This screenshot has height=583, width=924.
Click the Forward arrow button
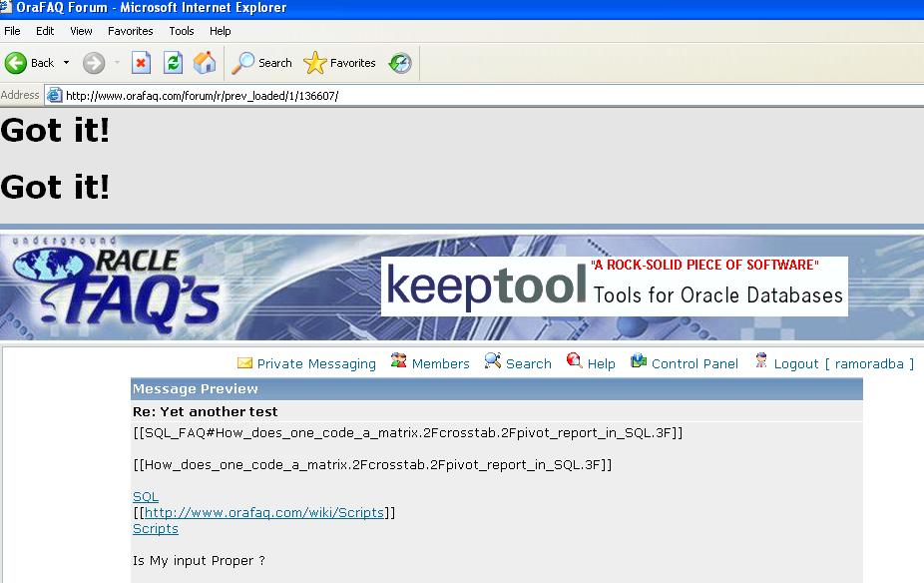click(94, 63)
